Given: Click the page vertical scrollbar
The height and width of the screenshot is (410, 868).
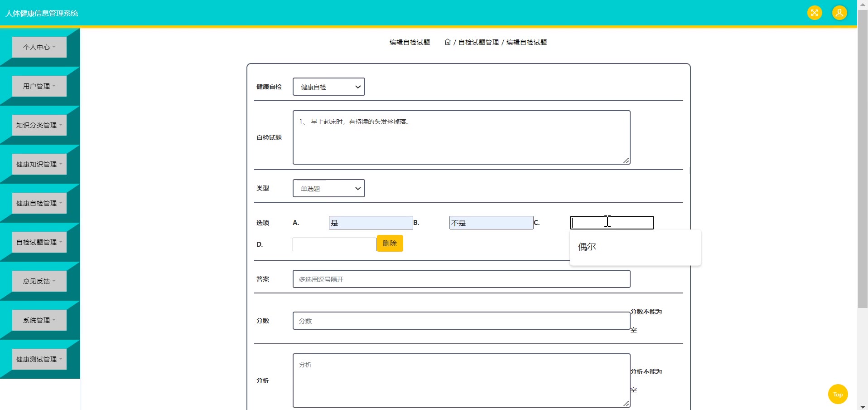Looking at the screenshot, I should click(863, 159).
